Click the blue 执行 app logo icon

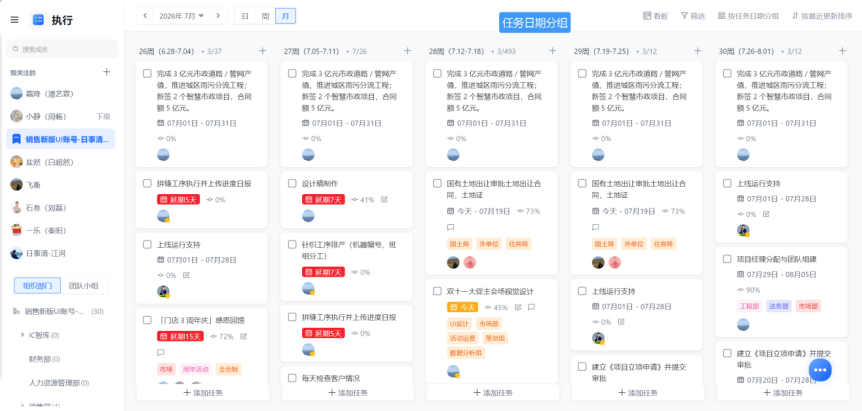(x=38, y=20)
